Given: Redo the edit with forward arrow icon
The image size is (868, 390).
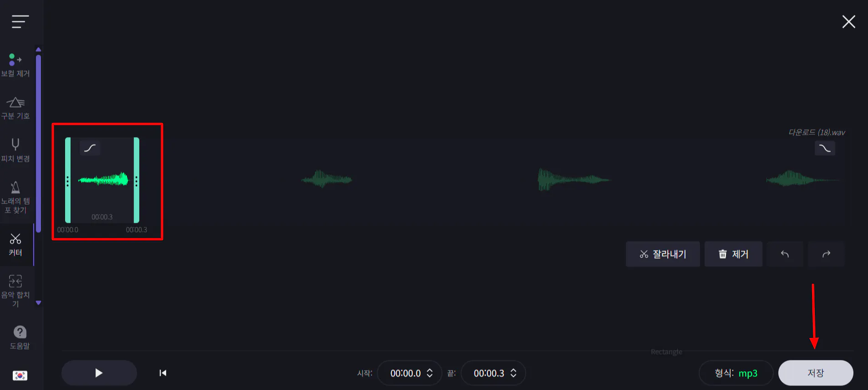Looking at the screenshot, I should click(x=826, y=254).
